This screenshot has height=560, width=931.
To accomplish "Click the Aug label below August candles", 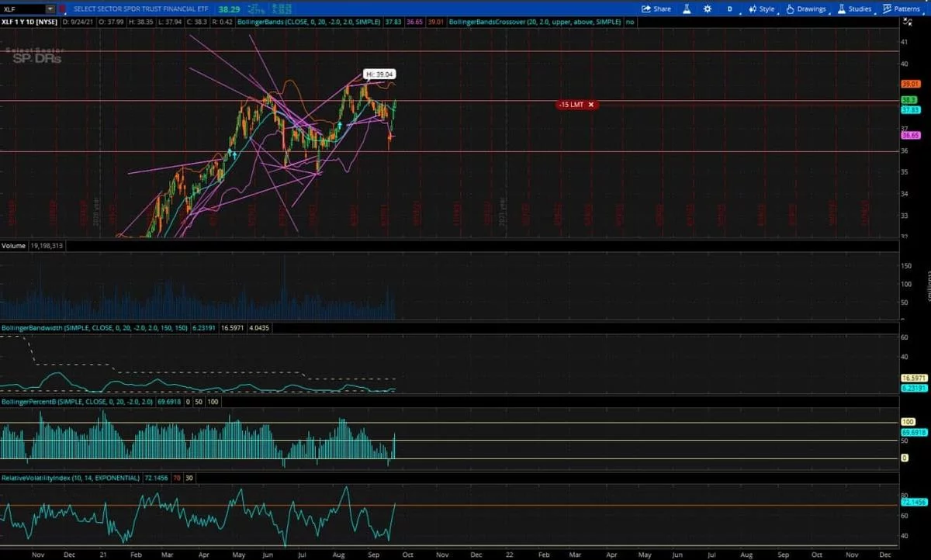I will (340, 555).
